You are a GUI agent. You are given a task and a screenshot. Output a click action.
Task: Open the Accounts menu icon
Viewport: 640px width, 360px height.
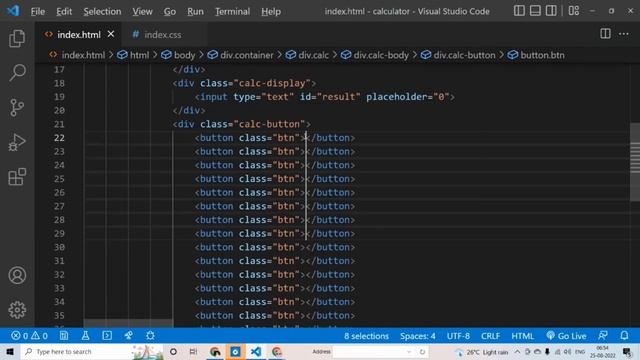click(x=17, y=275)
